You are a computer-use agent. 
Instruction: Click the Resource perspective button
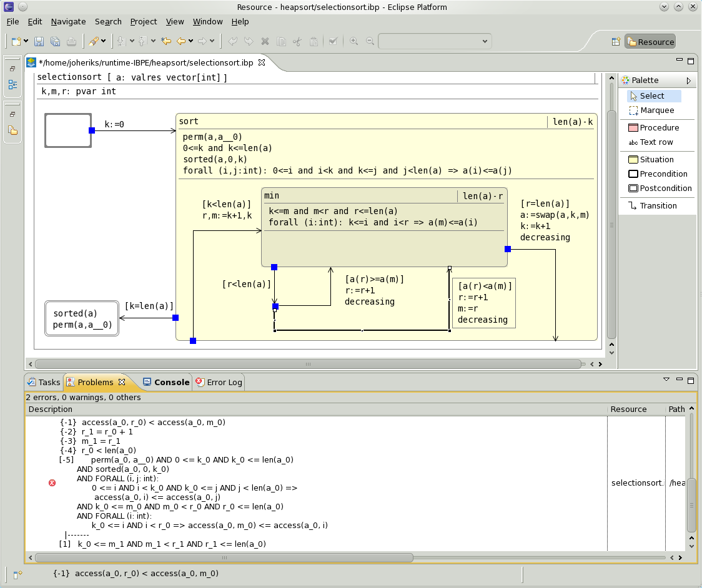(650, 42)
